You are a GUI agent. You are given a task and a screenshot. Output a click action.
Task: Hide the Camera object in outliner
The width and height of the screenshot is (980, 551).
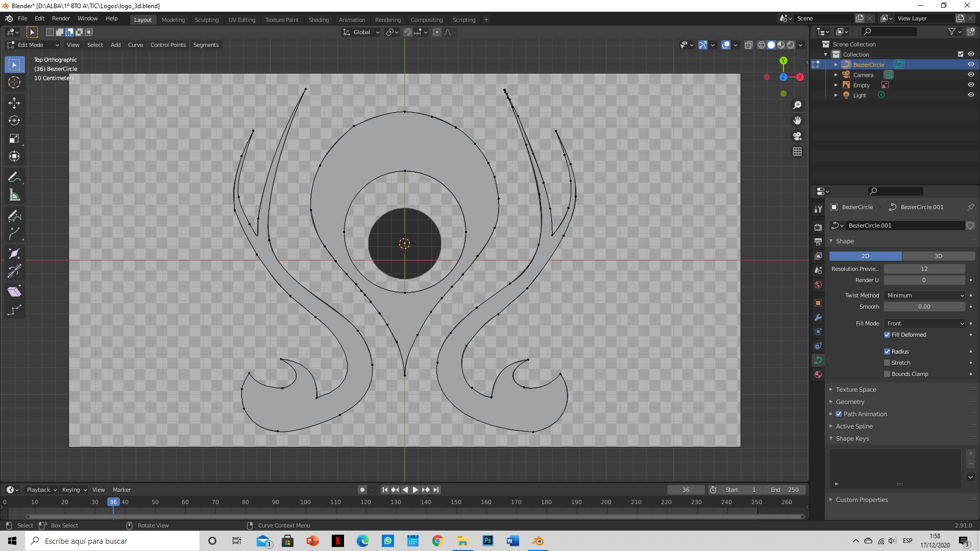(x=971, y=75)
